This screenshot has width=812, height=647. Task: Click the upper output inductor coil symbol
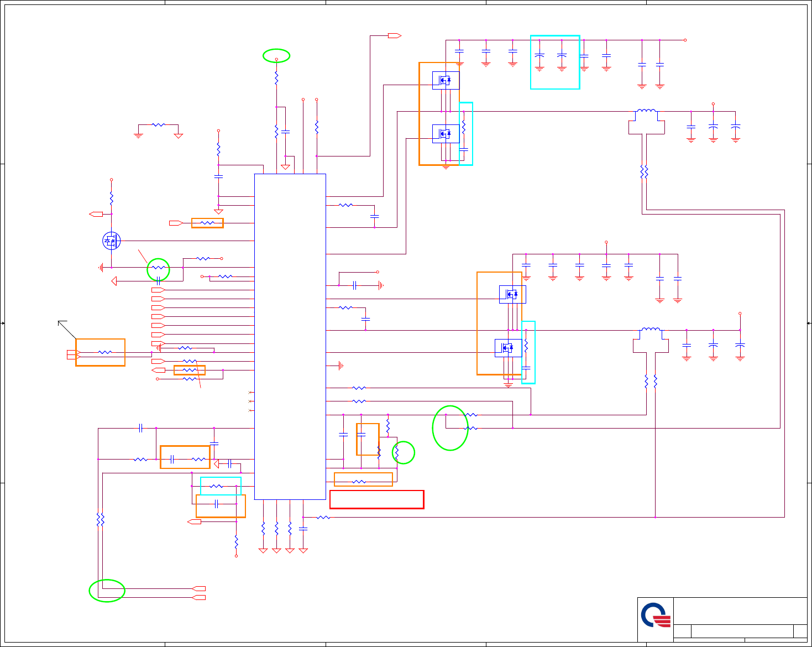coord(646,111)
